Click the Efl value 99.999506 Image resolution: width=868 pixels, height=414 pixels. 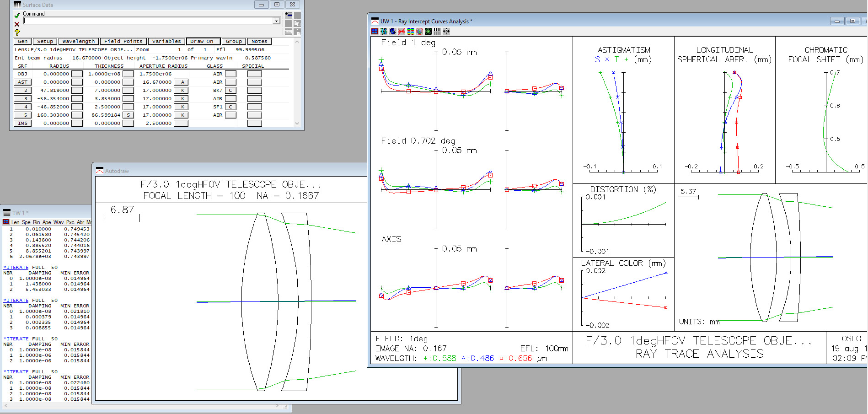[x=250, y=49]
